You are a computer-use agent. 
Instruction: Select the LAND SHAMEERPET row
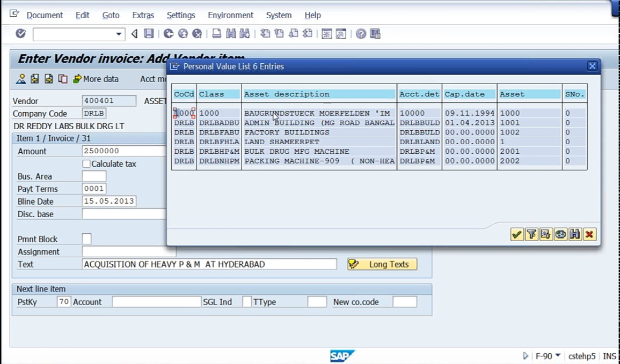coord(379,142)
